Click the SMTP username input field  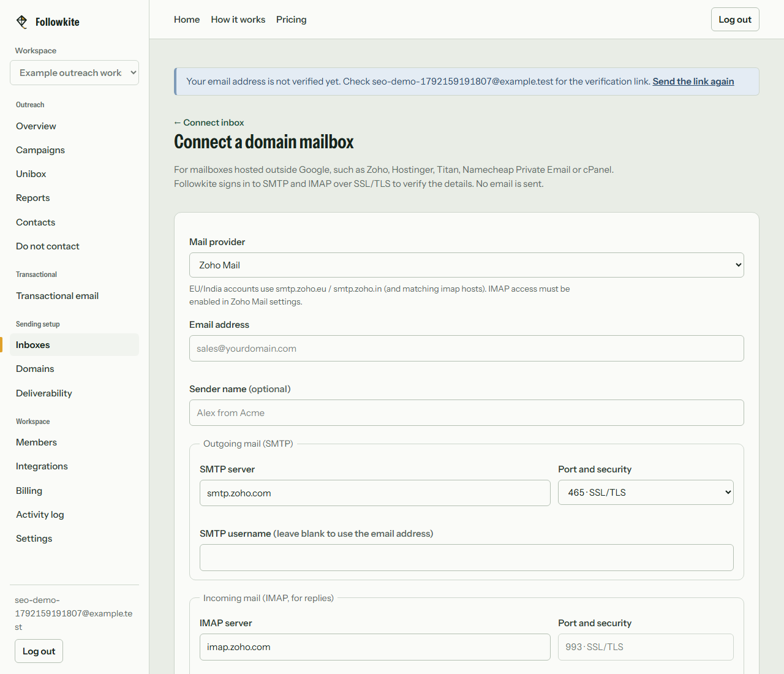[467, 558]
